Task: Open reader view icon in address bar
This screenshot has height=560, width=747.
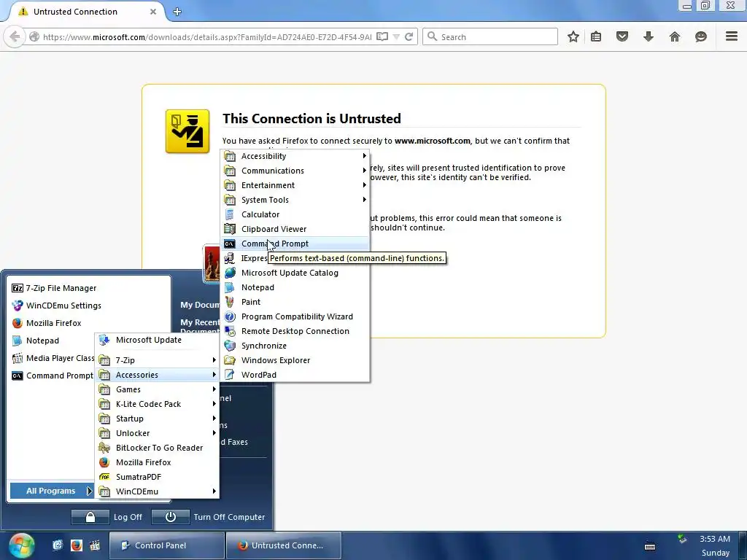Action: click(382, 36)
